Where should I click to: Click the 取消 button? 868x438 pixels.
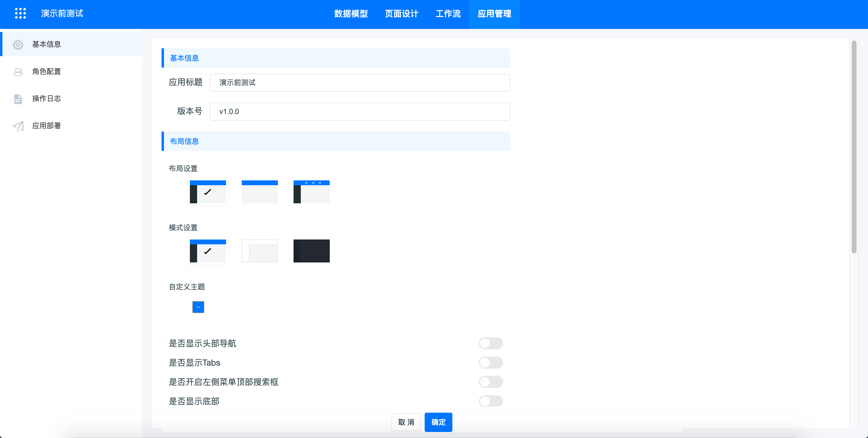click(x=406, y=422)
